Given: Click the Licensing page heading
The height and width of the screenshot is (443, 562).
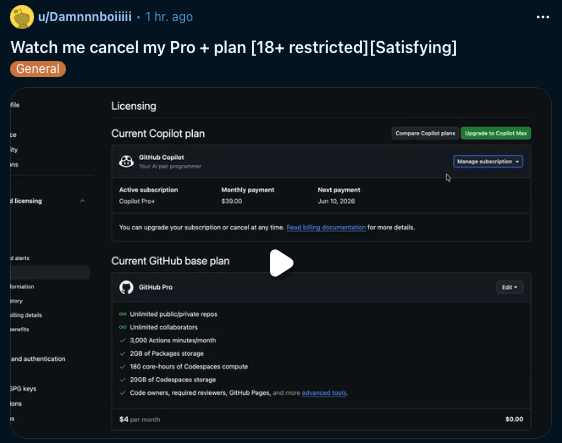Looking at the screenshot, I should click(134, 106).
